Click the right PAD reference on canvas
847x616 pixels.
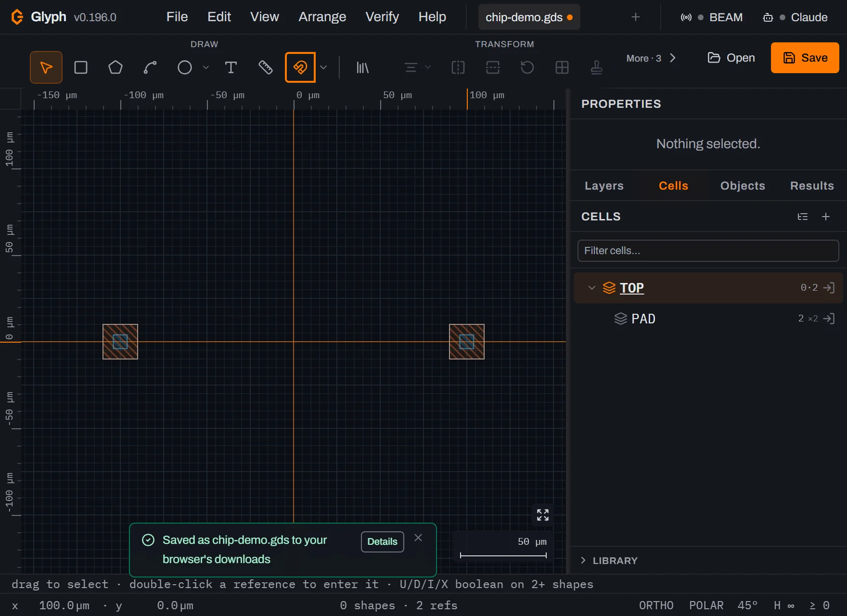[x=467, y=342]
